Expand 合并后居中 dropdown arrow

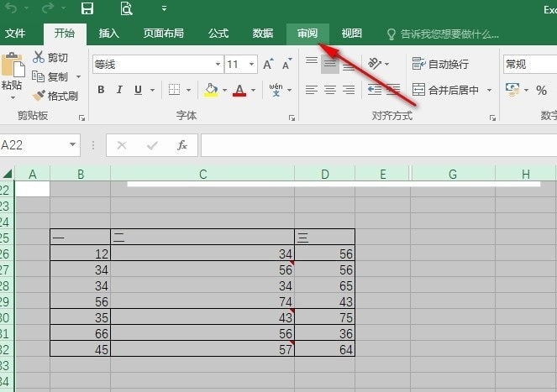pyautogui.click(x=489, y=90)
